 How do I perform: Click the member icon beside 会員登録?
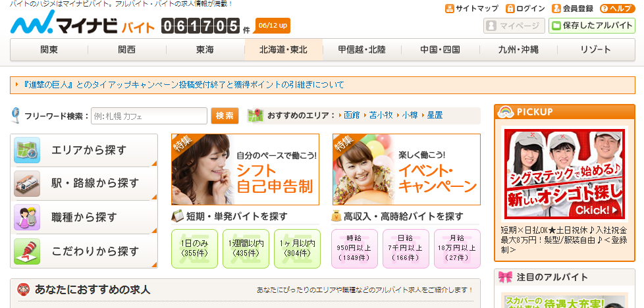tap(556, 8)
